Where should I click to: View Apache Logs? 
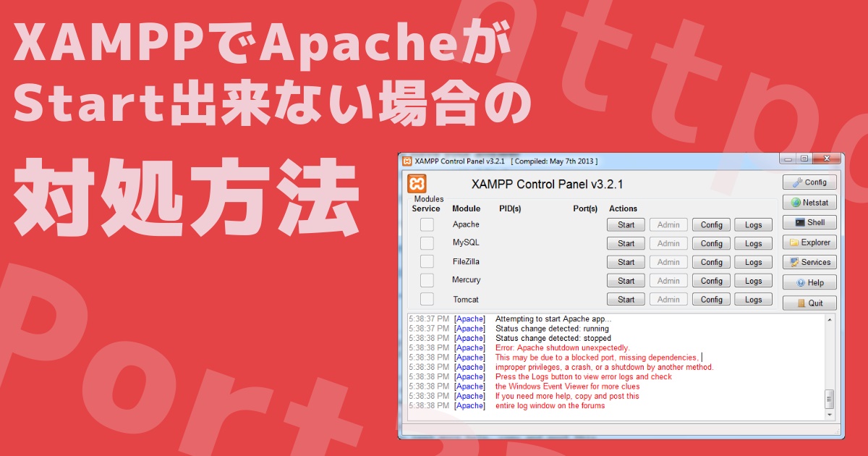coord(753,225)
